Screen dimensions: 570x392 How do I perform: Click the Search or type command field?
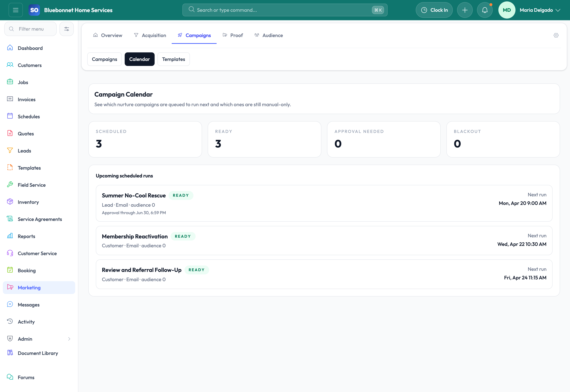[x=285, y=10]
